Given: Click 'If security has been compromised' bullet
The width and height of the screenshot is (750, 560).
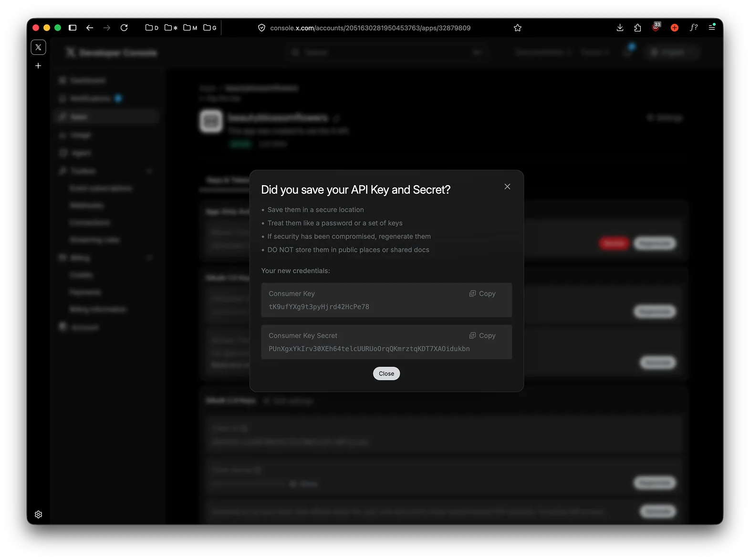Looking at the screenshot, I should click(349, 237).
